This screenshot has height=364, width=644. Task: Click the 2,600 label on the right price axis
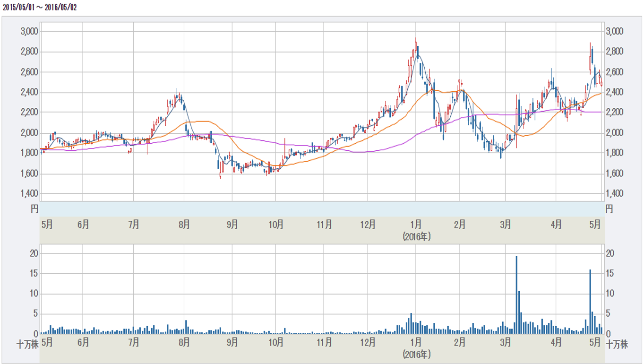click(x=615, y=72)
